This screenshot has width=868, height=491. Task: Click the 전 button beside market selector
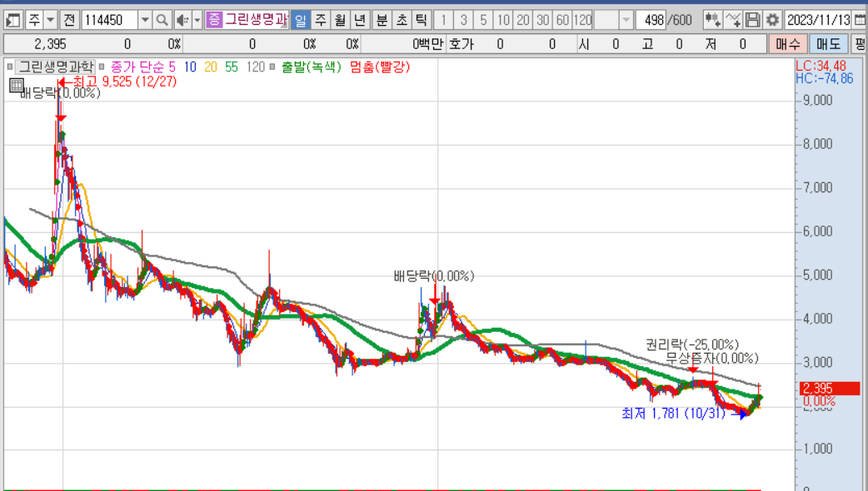69,21
